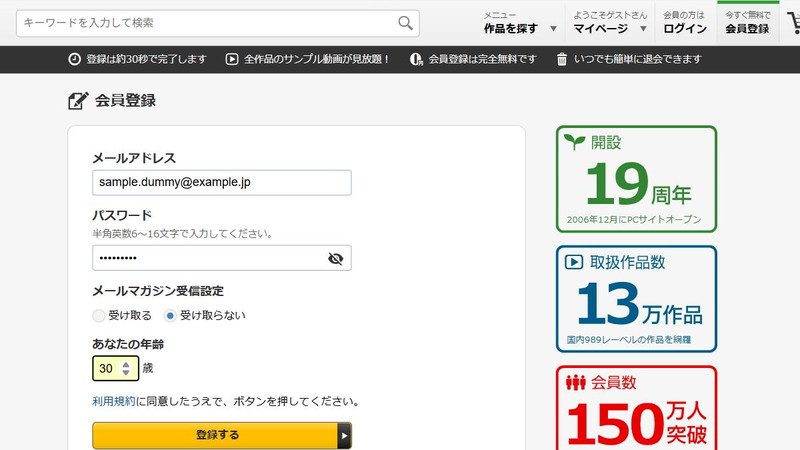Click the text 登録は約30秒で完了します

tap(146, 59)
